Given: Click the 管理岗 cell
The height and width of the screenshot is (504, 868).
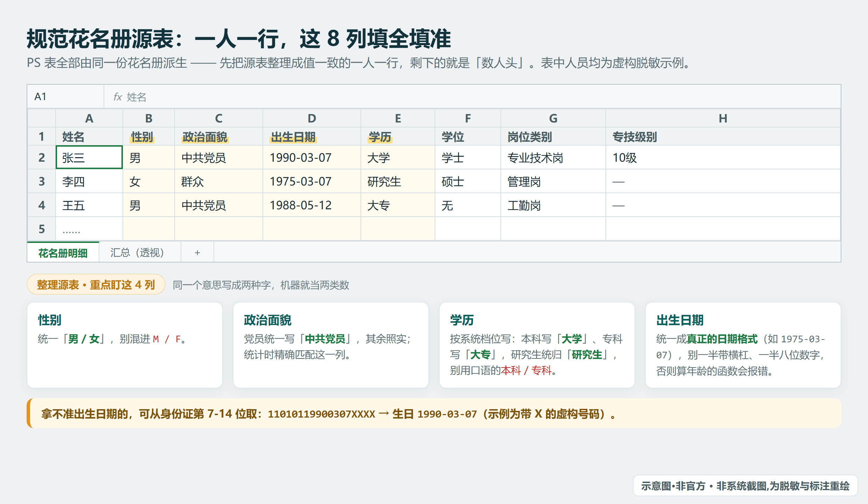Looking at the screenshot, I should (x=553, y=181).
